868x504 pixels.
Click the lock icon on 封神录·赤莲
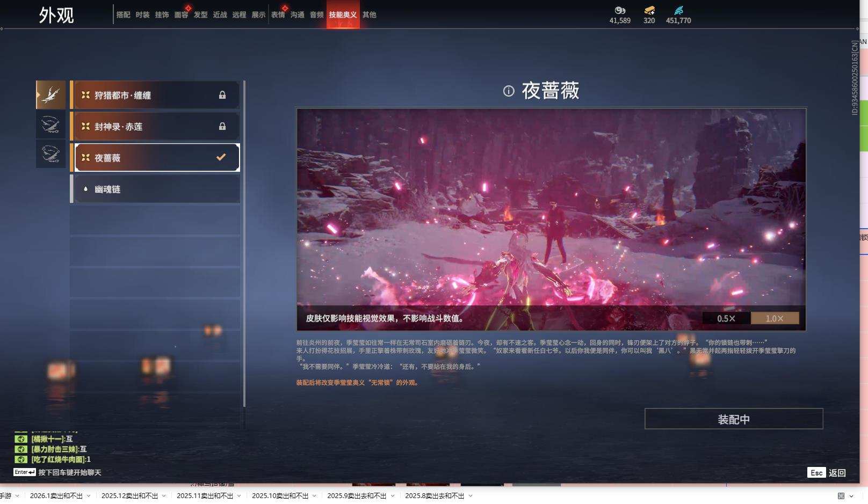coord(221,126)
